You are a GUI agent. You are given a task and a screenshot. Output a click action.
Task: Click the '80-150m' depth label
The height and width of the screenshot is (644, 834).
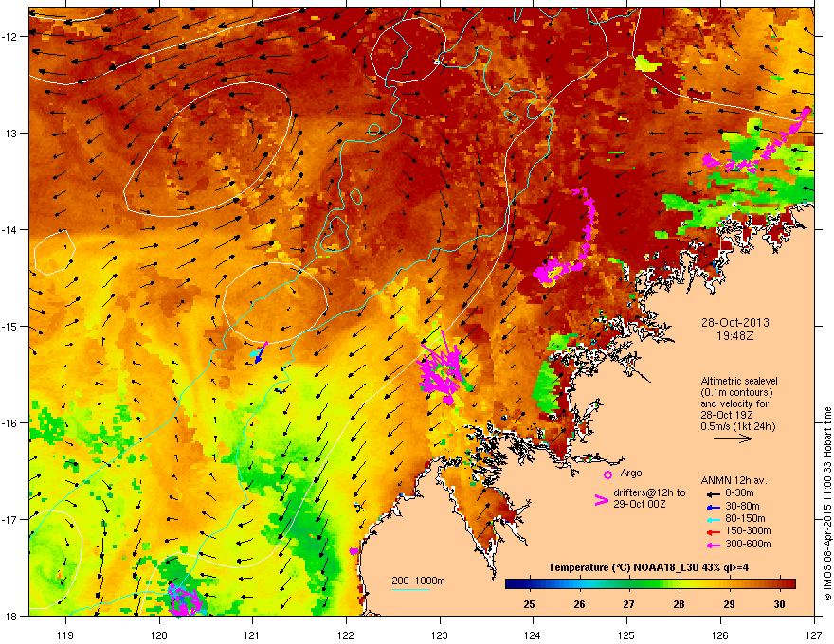coord(745,519)
